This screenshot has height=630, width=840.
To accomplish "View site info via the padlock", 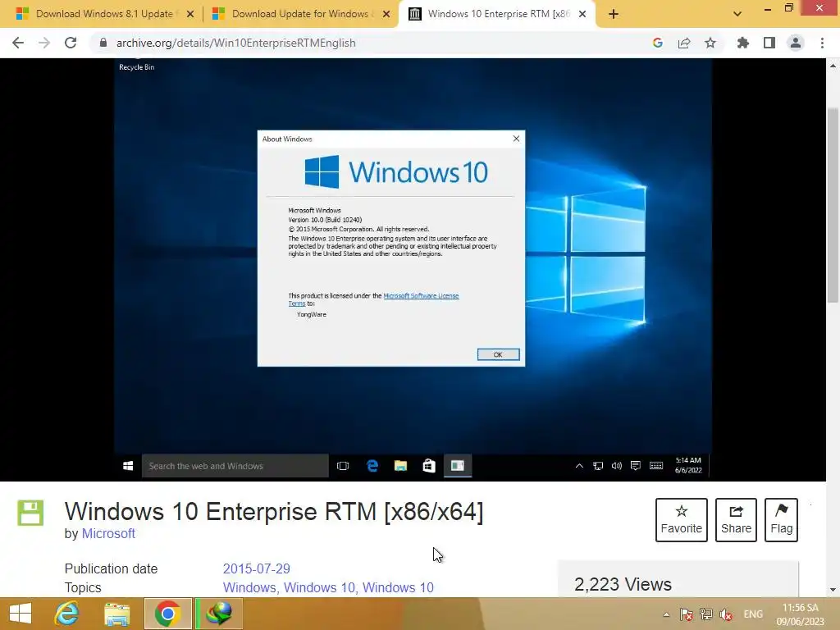I will tap(103, 43).
